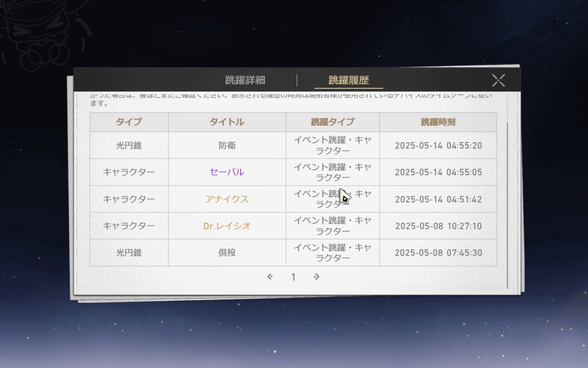This screenshot has height=368, width=588.
Task: Close the warp history dialog
Action: point(498,80)
